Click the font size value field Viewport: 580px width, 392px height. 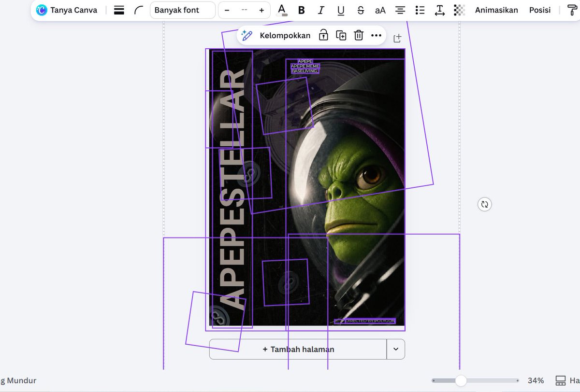point(244,10)
